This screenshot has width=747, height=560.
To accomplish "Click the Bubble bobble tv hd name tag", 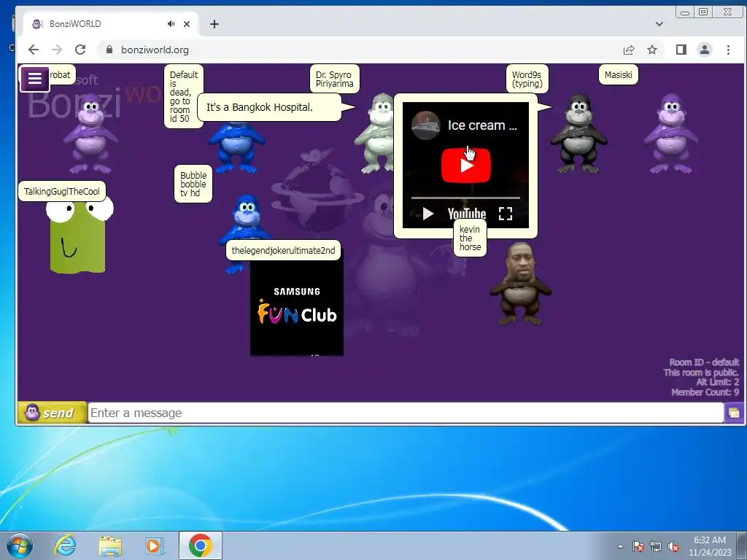I will click(193, 184).
